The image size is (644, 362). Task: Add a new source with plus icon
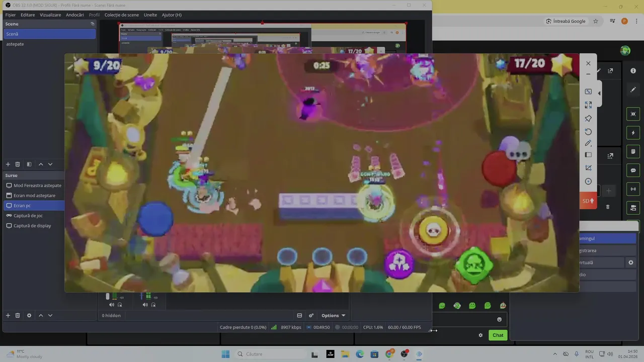[8, 315]
